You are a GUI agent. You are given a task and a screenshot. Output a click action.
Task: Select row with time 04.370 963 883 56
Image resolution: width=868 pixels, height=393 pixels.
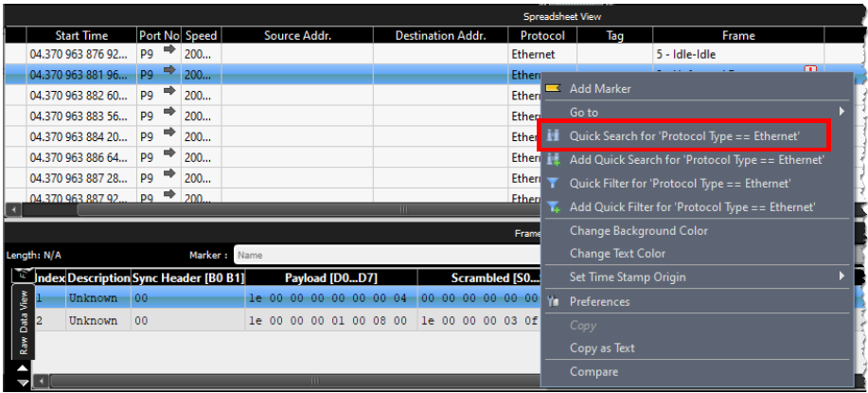click(x=273, y=116)
